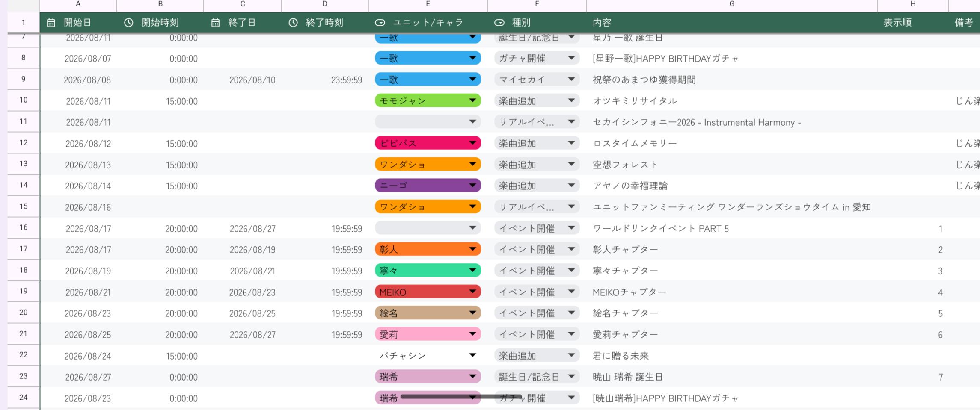Click the 表示順 column header cell
The width and height of the screenshot is (980, 410).
[913, 23]
